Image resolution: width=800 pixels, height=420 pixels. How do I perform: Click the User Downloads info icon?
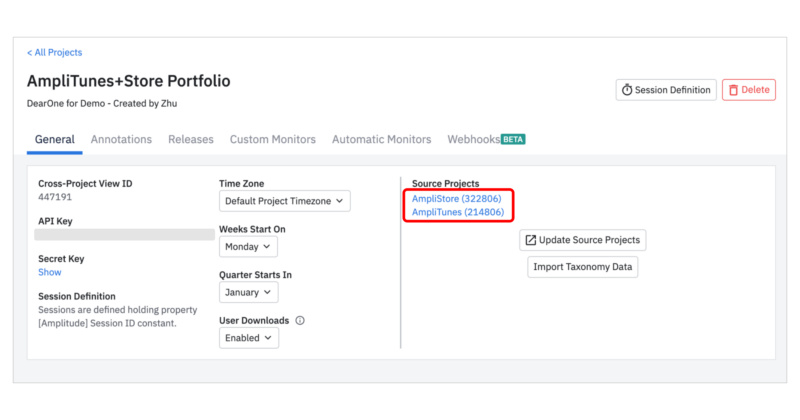click(300, 321)
